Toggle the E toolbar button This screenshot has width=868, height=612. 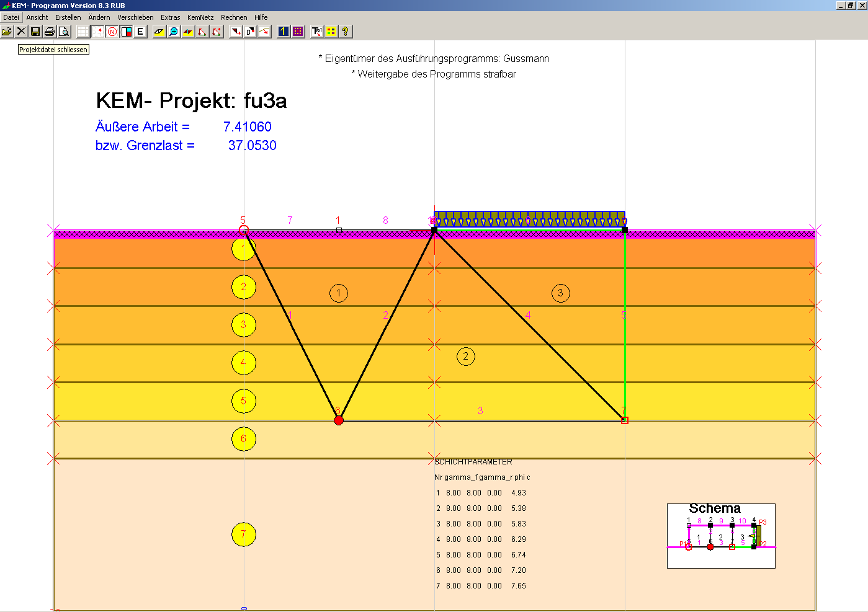click(140, 31)
